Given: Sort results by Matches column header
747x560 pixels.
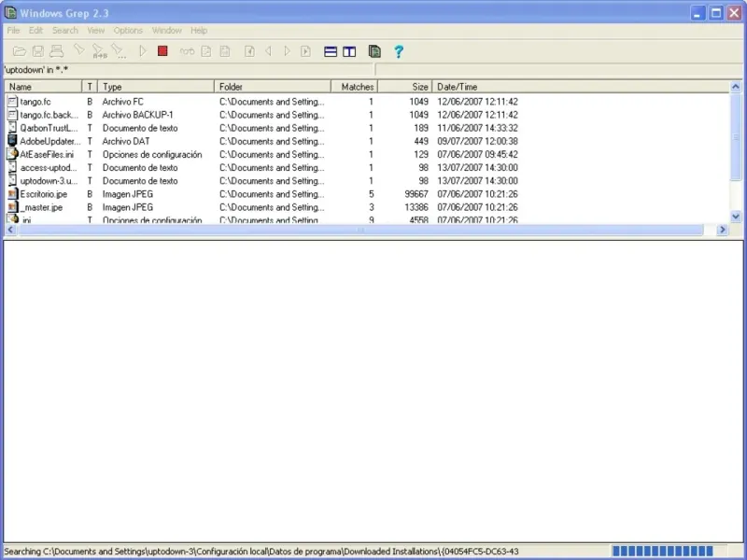Looking at the screenshot, I should [x=355, y=87].
